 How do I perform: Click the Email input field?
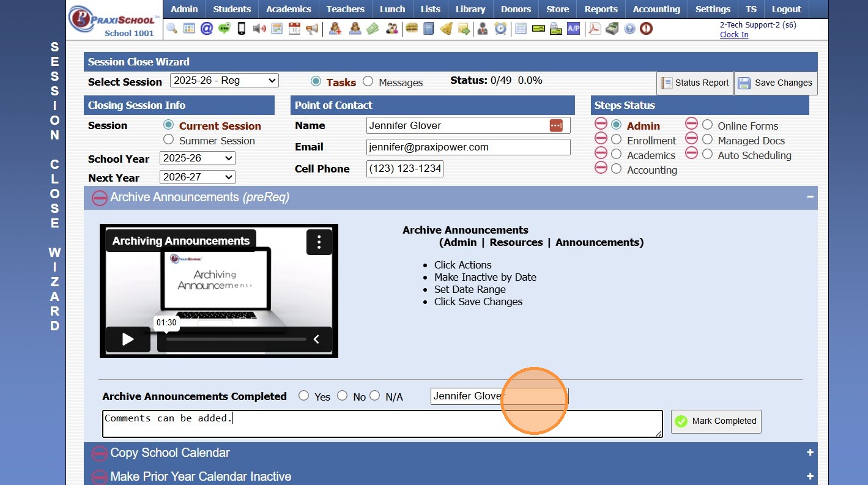(x=468, y=147)
